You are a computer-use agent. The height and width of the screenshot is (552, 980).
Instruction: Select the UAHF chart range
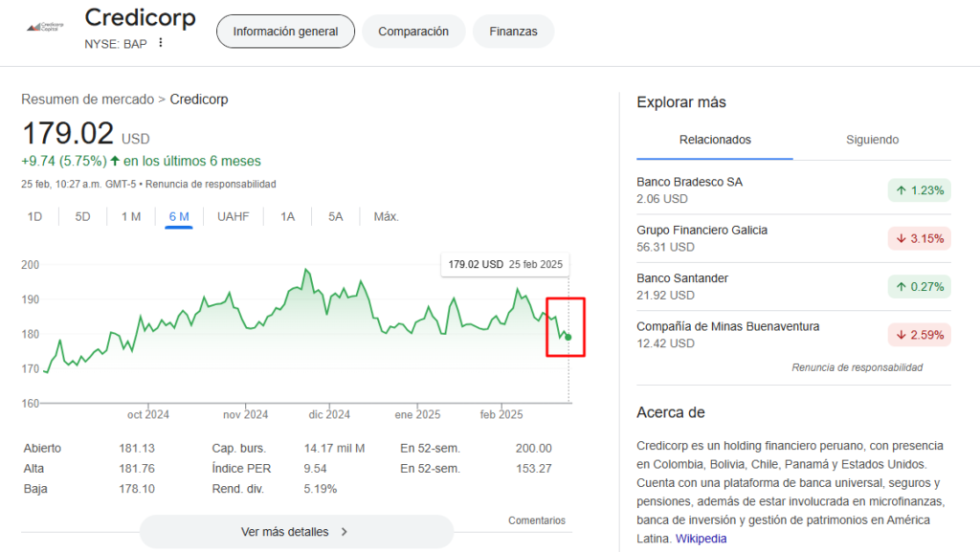[x=234, y=216]
